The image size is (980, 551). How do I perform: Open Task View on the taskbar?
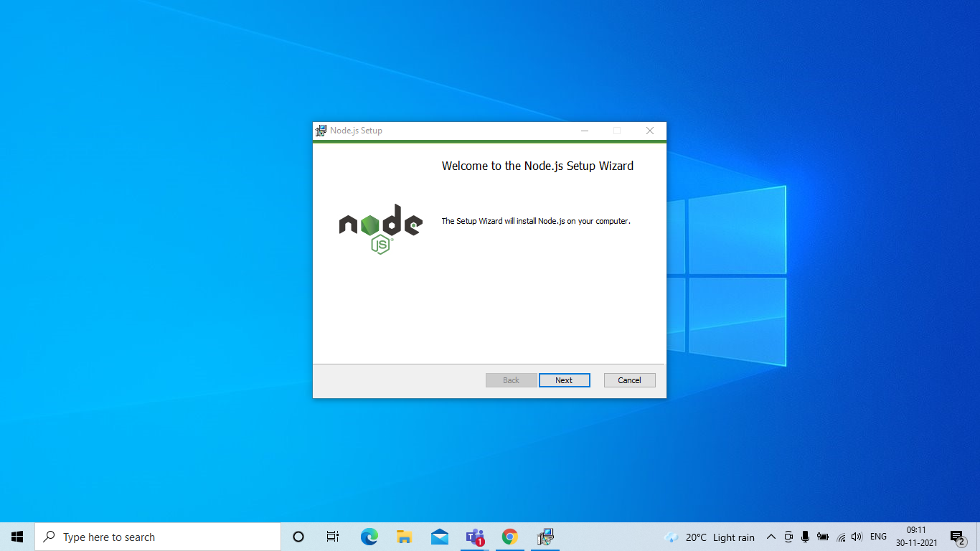[333, 537]
